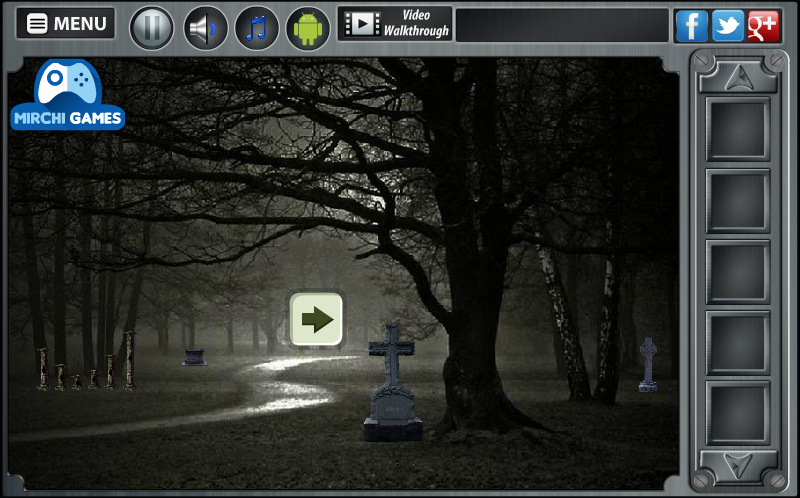Open the MENU button
Screen dimensions: 800x498
click(x=66, y=24)
